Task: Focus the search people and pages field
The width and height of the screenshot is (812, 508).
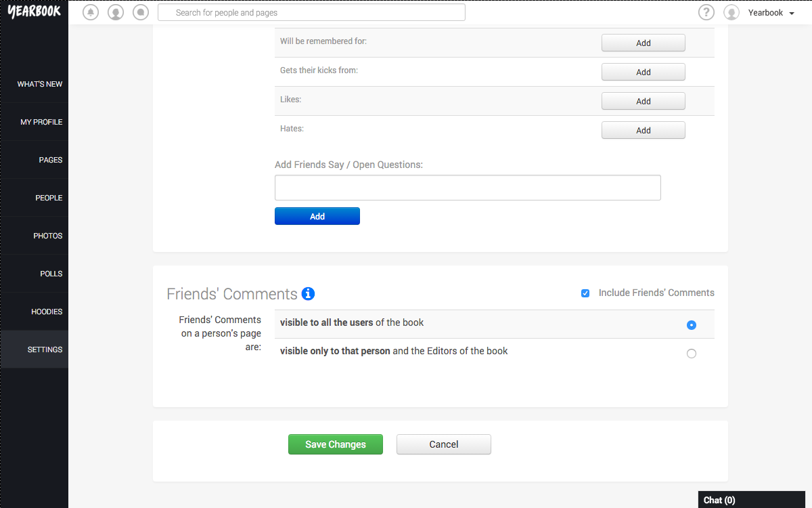Action: click(311, 12)
